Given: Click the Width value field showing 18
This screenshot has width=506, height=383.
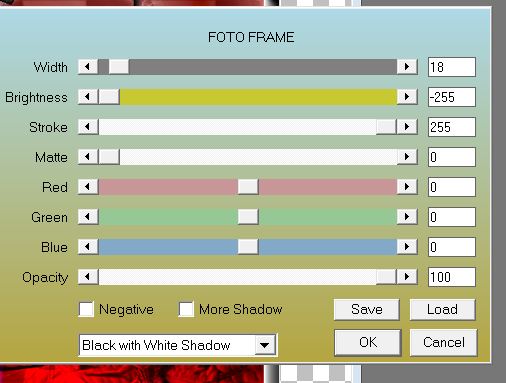Looking at the screenshot, I should [x=452, y=67].
